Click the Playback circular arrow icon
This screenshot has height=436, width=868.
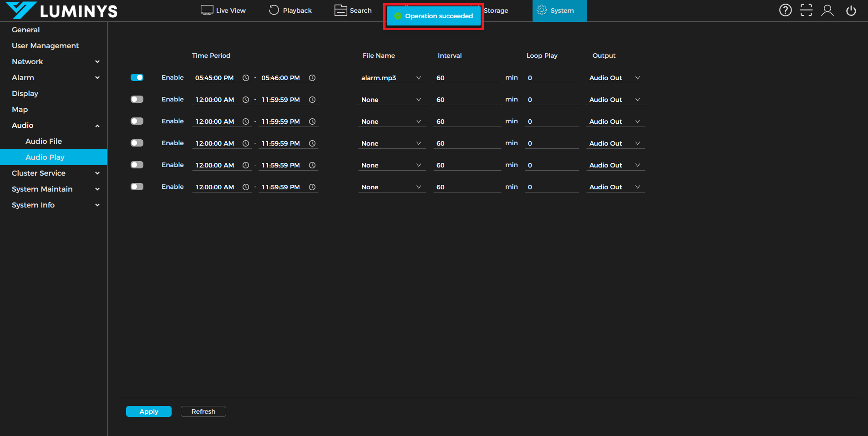click(x=274, y=10)
